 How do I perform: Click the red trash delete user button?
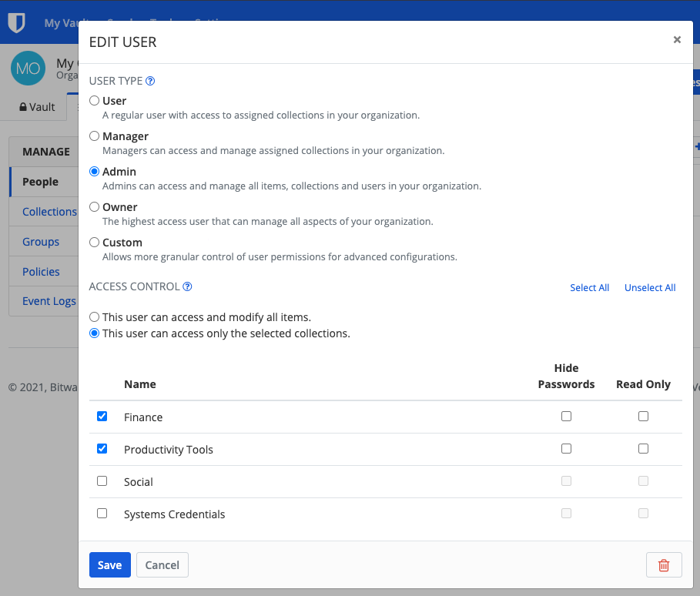pyautogui.click(x=664, y=564)
